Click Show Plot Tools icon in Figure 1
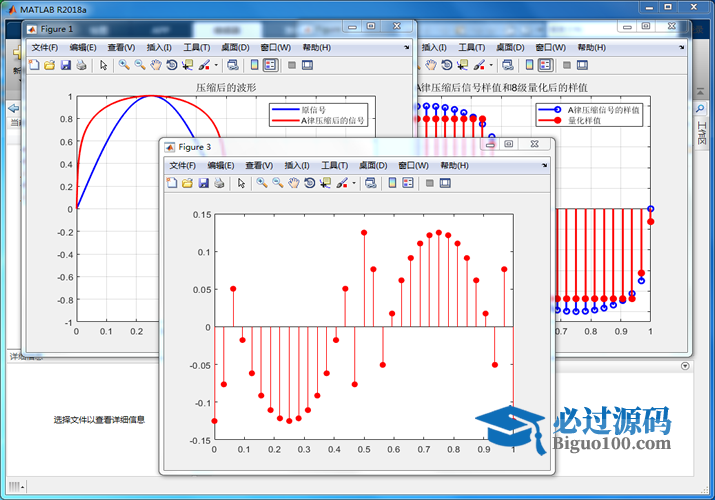The width and height of the screenshot is (715, 500). pos(307,65)
